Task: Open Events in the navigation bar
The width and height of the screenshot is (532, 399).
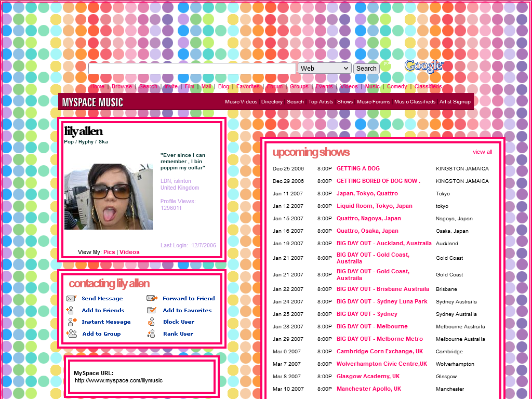Action: (324, 86)
